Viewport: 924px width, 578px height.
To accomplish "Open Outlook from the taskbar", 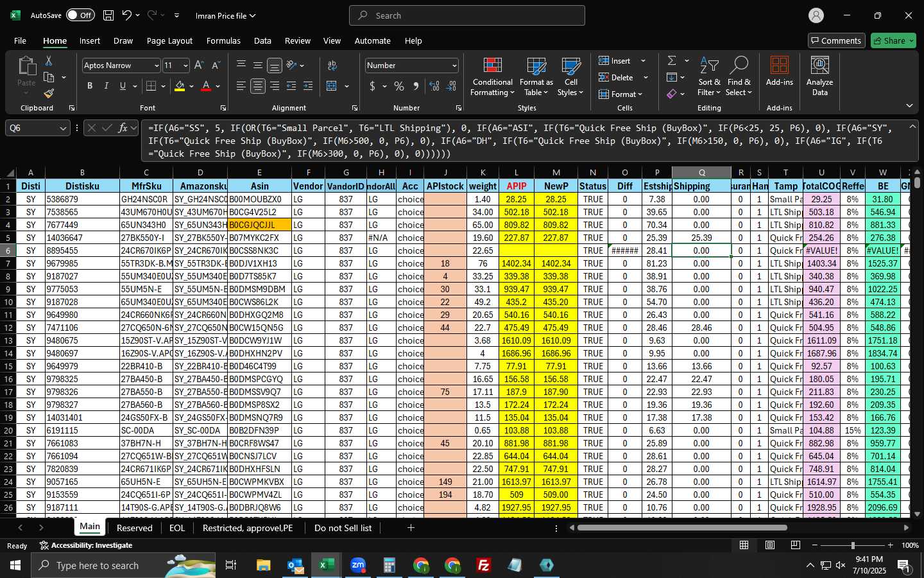I will (295, 565).
